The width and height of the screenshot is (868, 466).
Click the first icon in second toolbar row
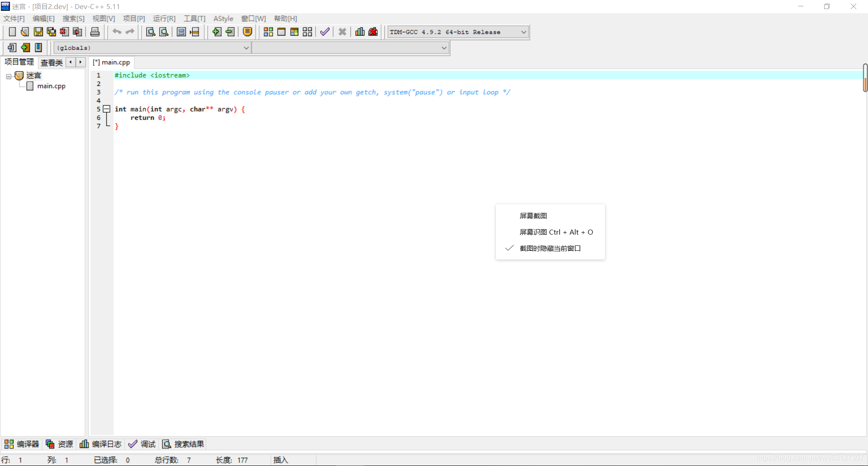pos(12,47)
